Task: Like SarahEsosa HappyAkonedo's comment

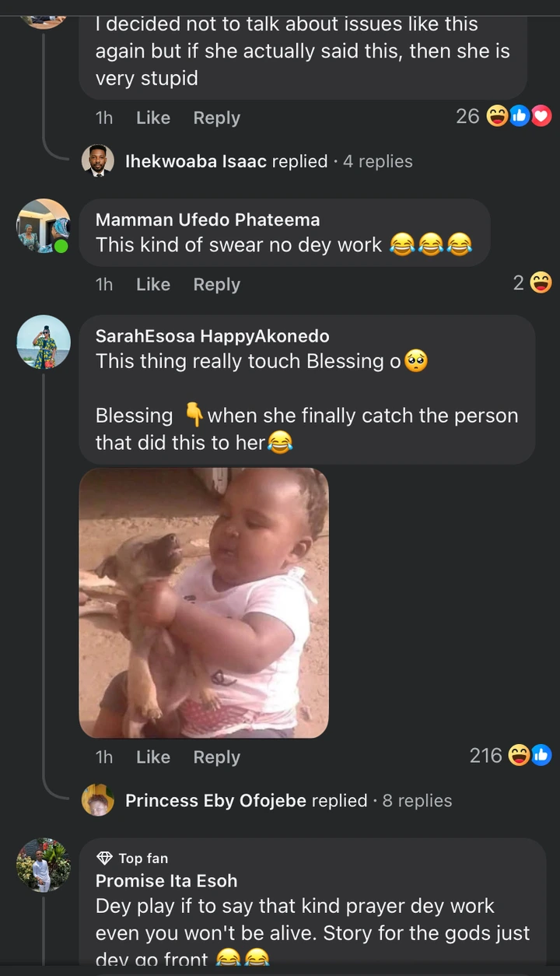Action: (152, 757)
